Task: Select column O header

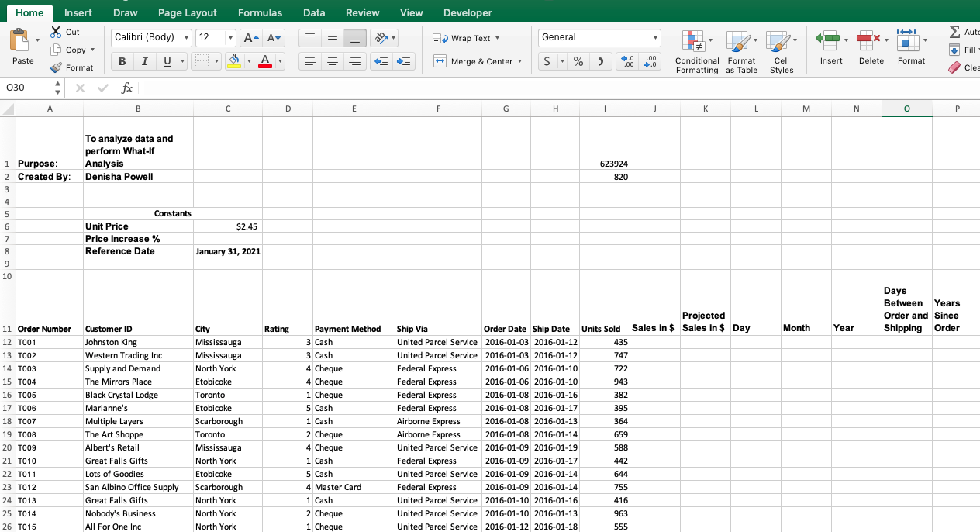Action: (906, 109)
